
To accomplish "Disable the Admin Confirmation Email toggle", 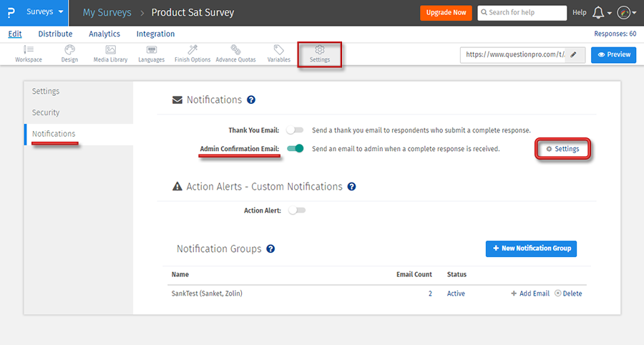I will [295, 149].
